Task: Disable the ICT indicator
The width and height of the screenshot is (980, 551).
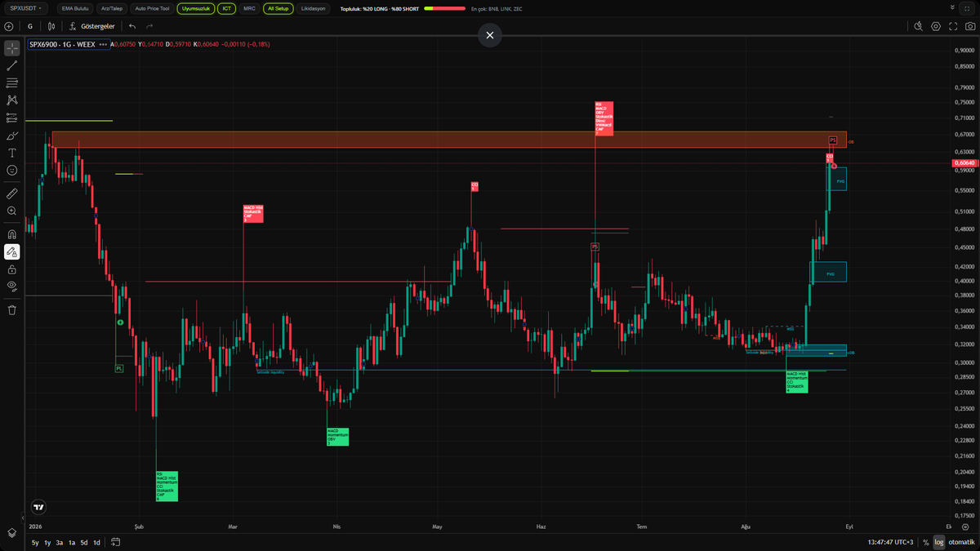Action: [x=228, y=8]
